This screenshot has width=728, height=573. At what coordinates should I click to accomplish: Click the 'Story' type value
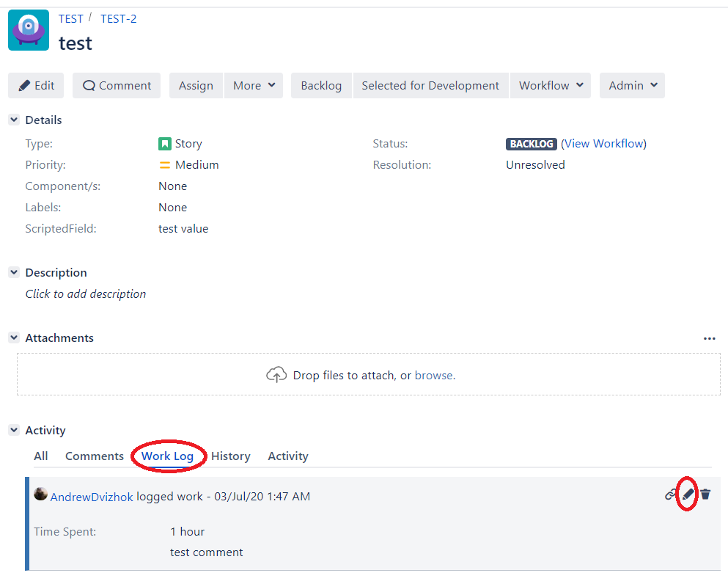188,144
